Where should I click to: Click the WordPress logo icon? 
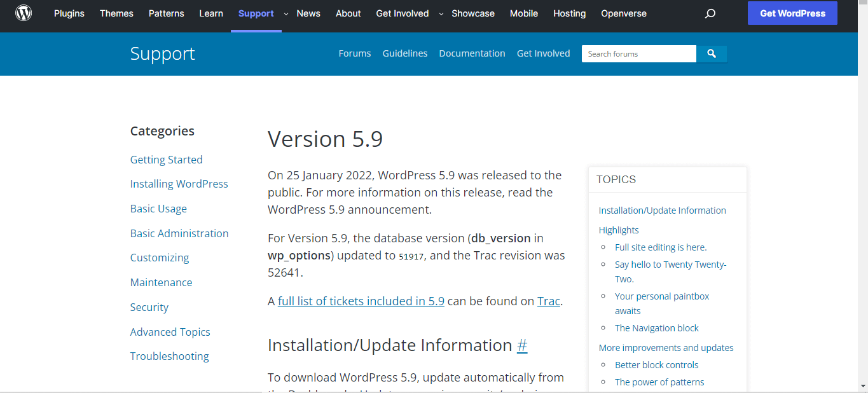coord(24,13)
